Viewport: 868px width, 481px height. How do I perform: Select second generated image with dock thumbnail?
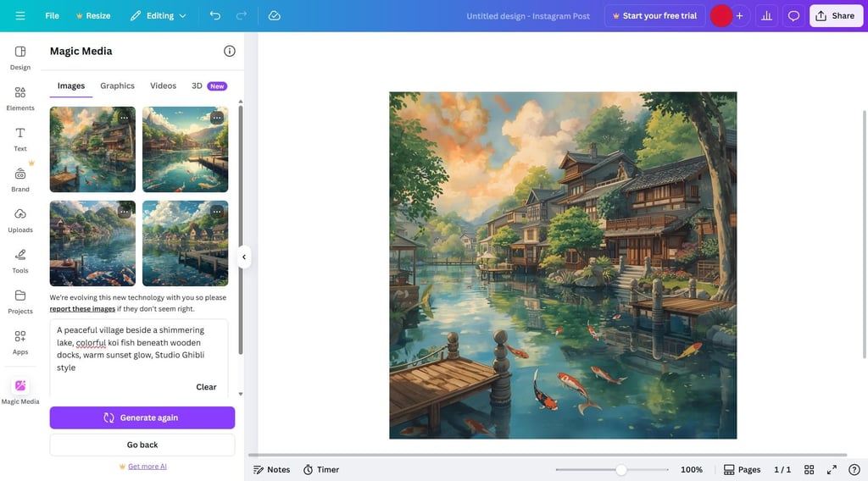[185, 149]
